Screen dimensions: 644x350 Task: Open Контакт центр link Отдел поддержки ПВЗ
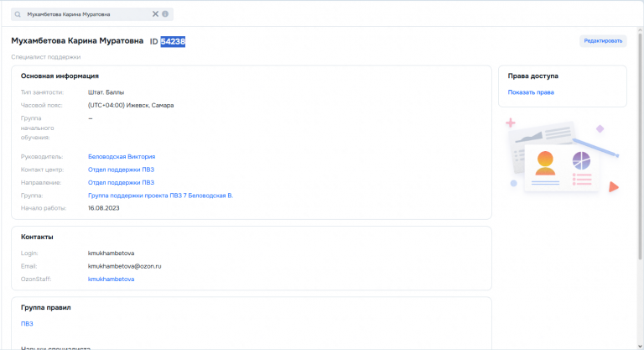click(x=121, y=170)
